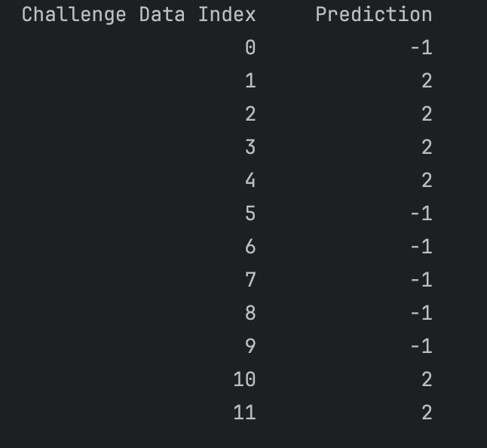Click index value 0 in first row

coord(250,48)
